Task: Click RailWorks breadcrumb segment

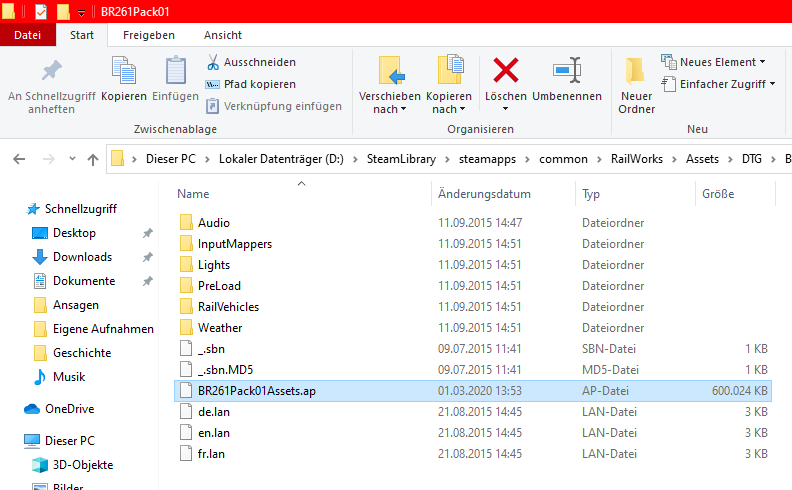Action: click(x=637, y=159)
